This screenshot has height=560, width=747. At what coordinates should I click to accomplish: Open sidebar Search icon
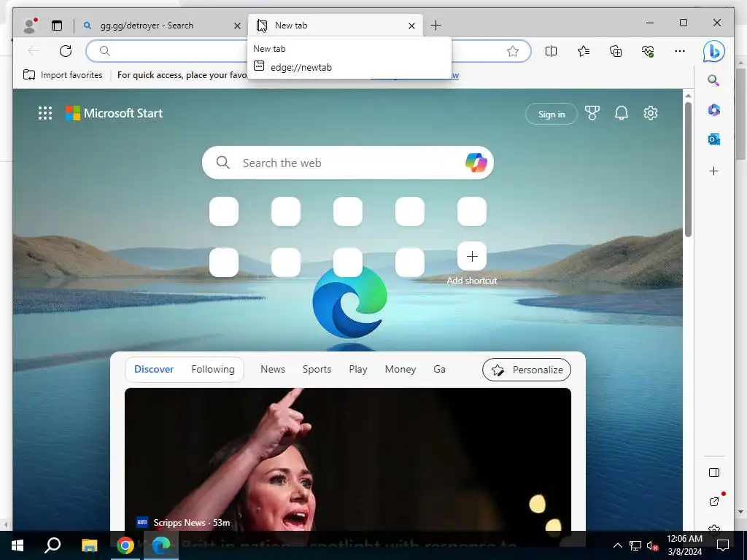(713, 80)
